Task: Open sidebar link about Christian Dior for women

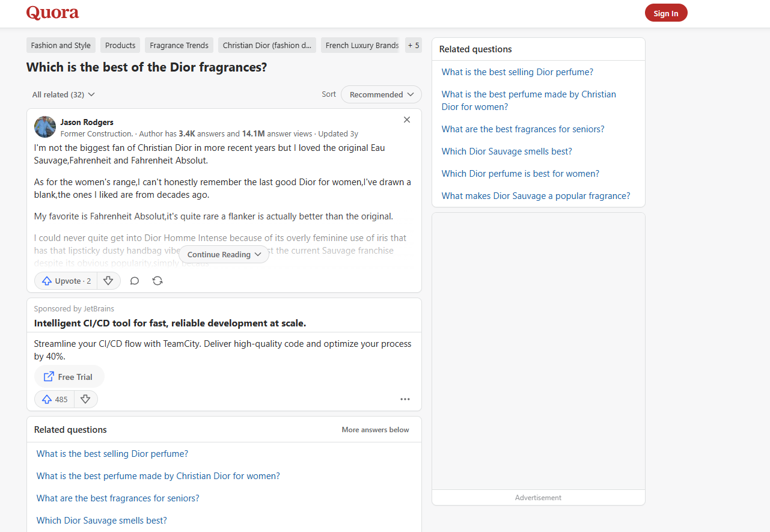Action: click(529, 100)
